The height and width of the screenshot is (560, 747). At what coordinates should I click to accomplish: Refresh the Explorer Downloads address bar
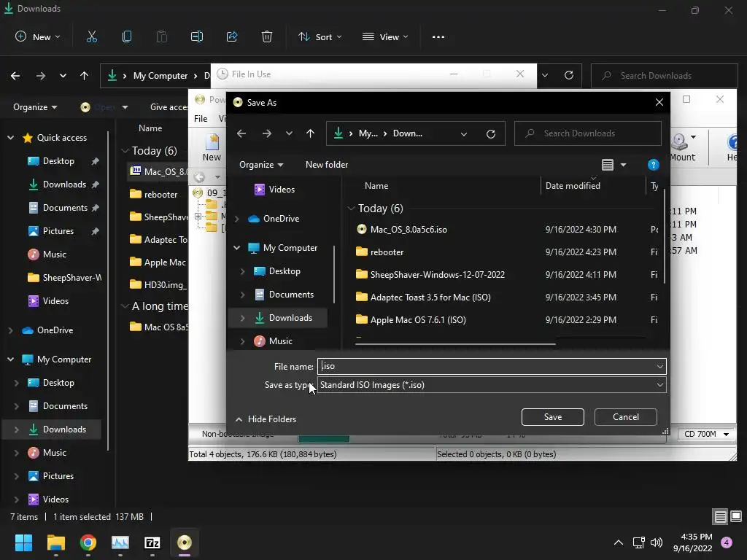(569, 75)
